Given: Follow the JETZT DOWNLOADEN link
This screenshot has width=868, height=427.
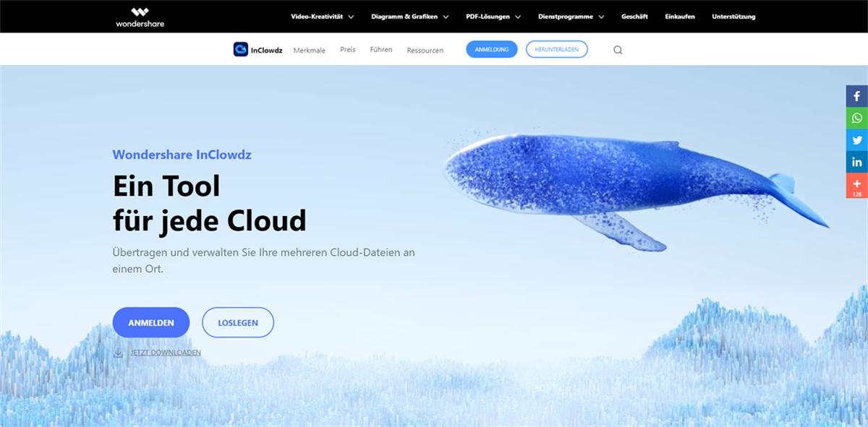Looking at the screenshot, I should pos(166,353).
